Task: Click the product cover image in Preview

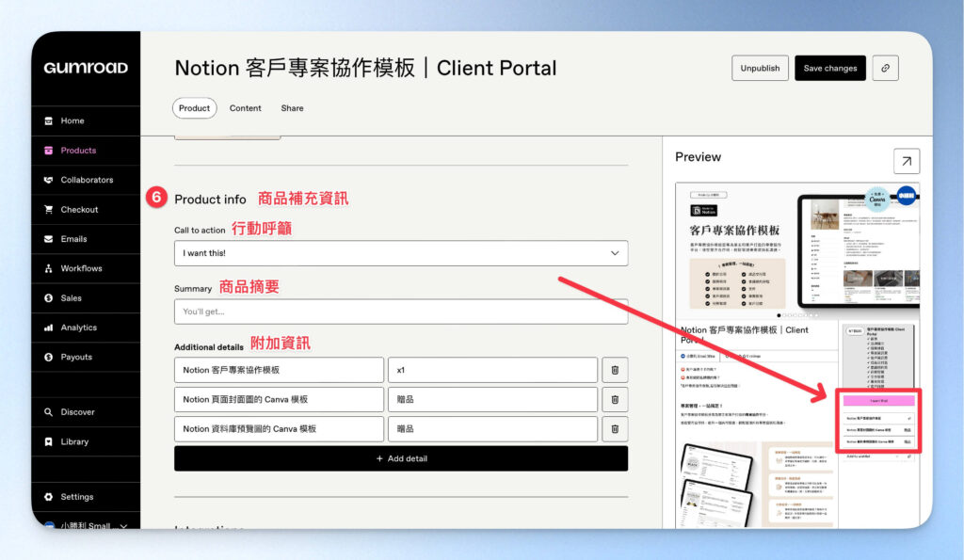Action: (797, 249)
